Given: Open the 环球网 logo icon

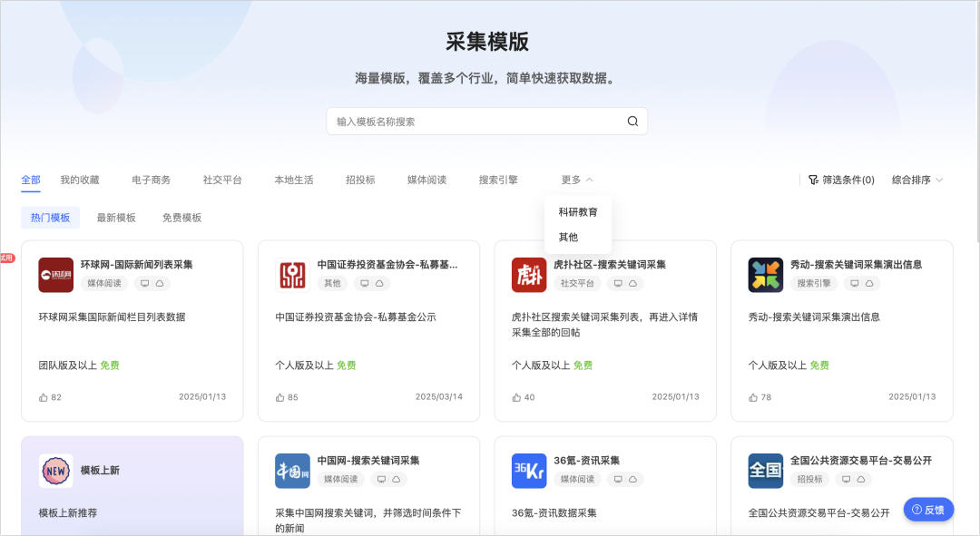Looking at the screenshot, I should click(x=55, y=275).
